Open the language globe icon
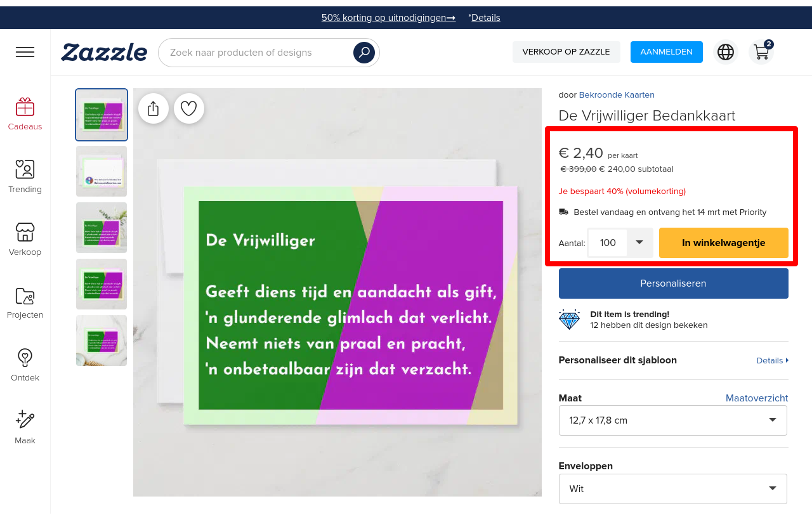 pos(725,52)
